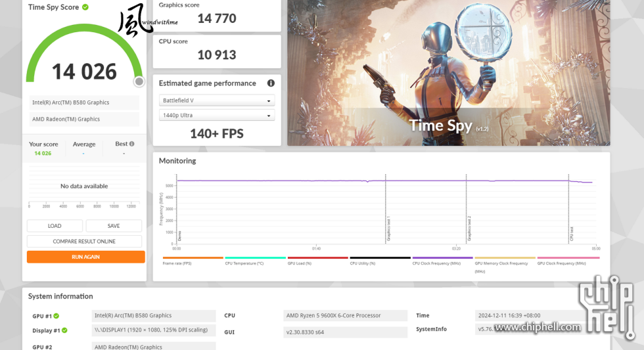This screenshot has width=644, height=350.
Task: Click the Graphics score value 14 770
Action: click(x=217, y=18)
